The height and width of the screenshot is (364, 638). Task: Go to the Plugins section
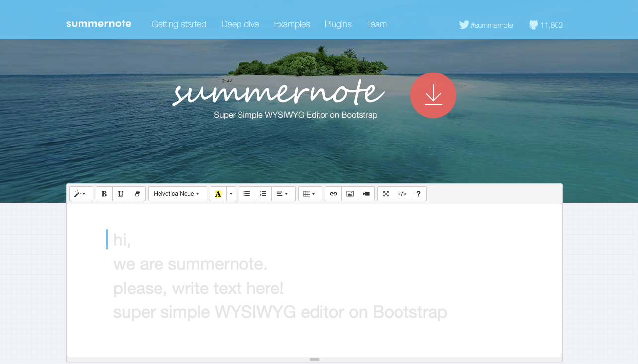tap(338, 24)
